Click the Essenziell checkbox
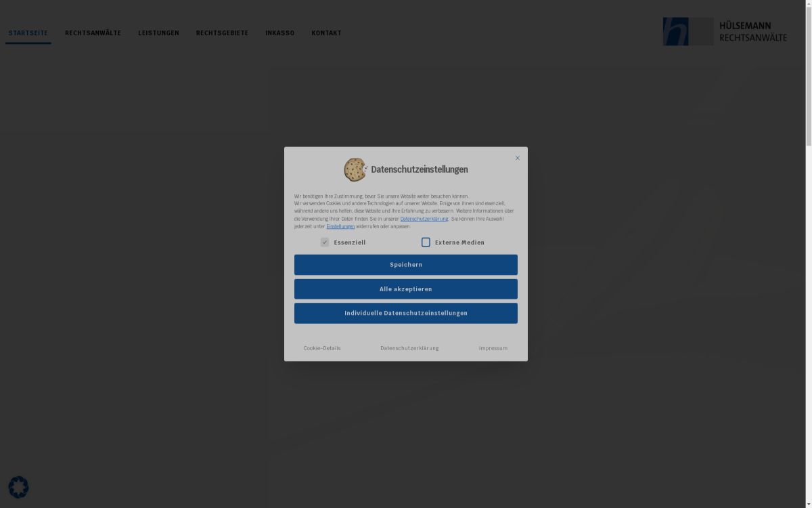This screenshot has height=508, width=812. click(x=325, y=242)
